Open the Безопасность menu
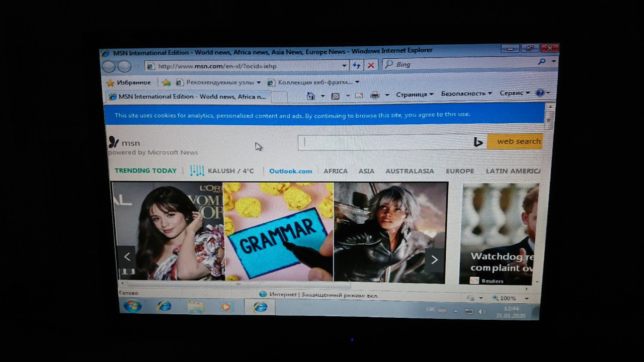The width and height of the screenshot is (644, 362). [466, 94]
